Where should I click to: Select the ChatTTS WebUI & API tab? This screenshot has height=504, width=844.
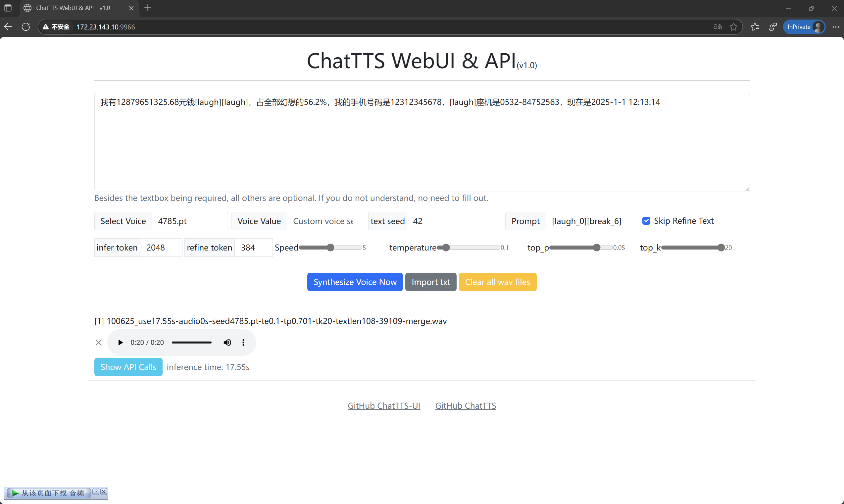tap(73, 8)
